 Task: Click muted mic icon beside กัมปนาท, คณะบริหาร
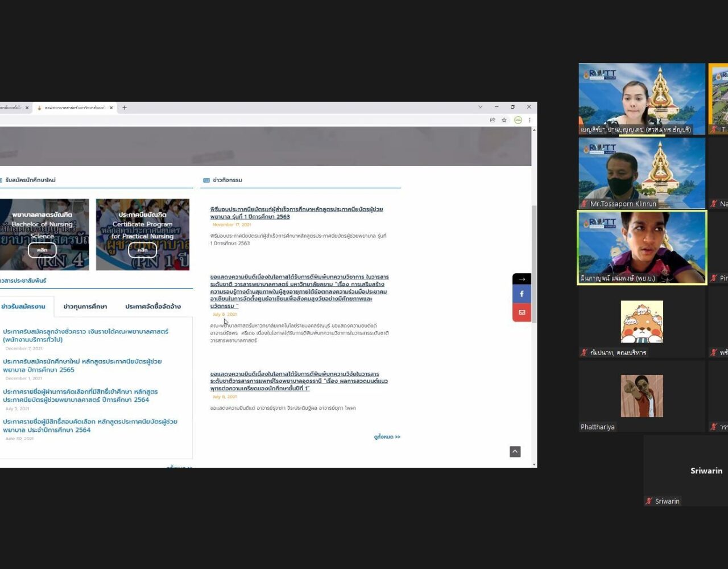tap(584, 353)
